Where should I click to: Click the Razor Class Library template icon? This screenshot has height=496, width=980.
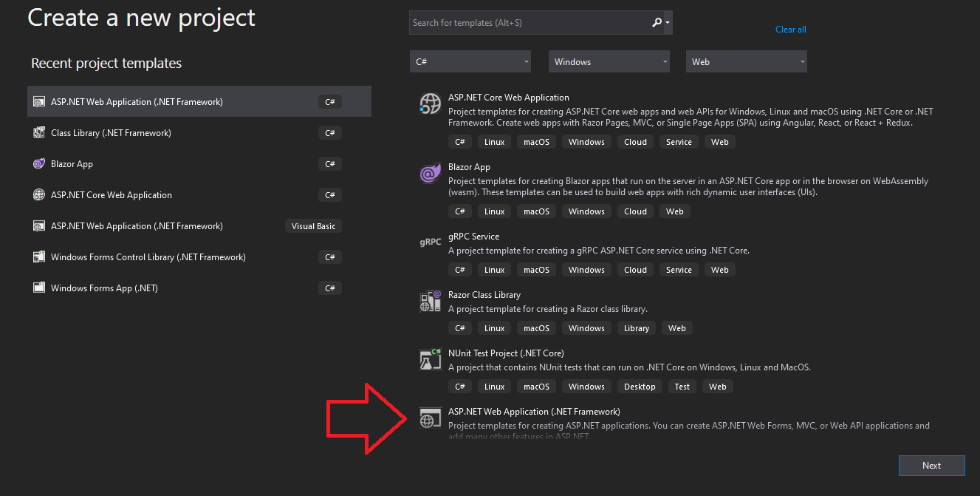pyautogui.click(x=430, y=301)
